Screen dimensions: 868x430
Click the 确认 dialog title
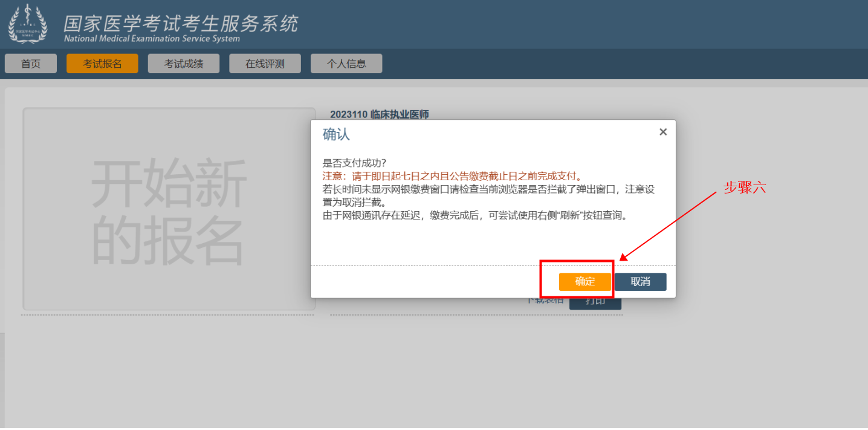click(336, 134)
